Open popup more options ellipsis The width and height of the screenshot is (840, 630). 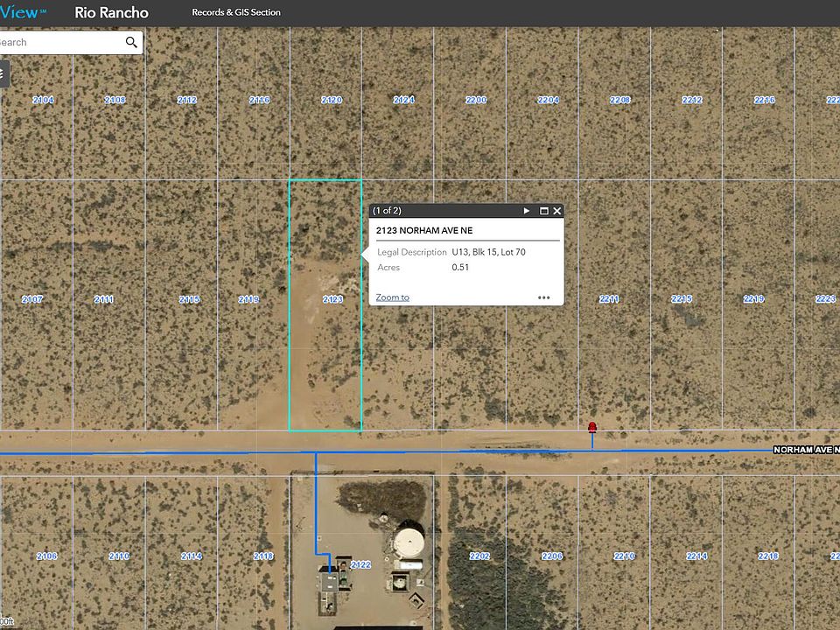click(x=543, y=297)
